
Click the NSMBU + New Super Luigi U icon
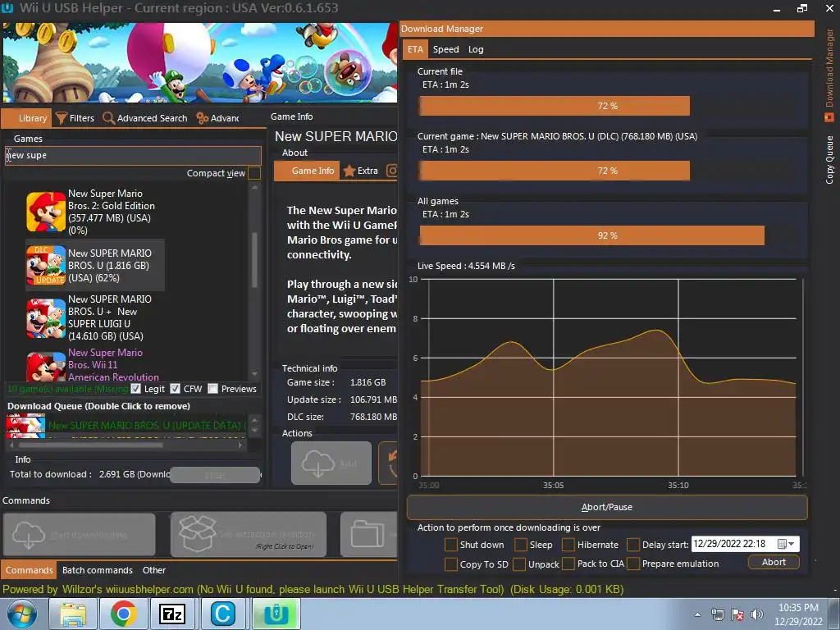(x=46, y=318)
